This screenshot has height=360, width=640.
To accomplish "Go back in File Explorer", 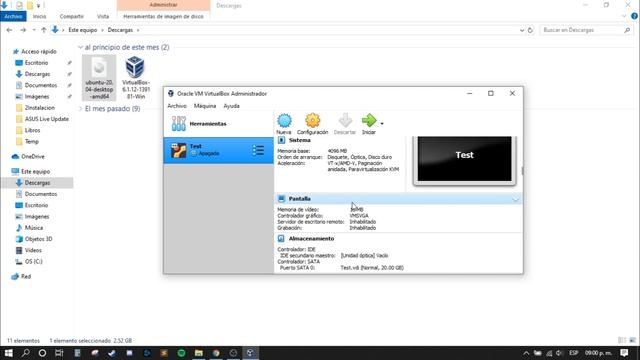I will click(x=9, y=30).
